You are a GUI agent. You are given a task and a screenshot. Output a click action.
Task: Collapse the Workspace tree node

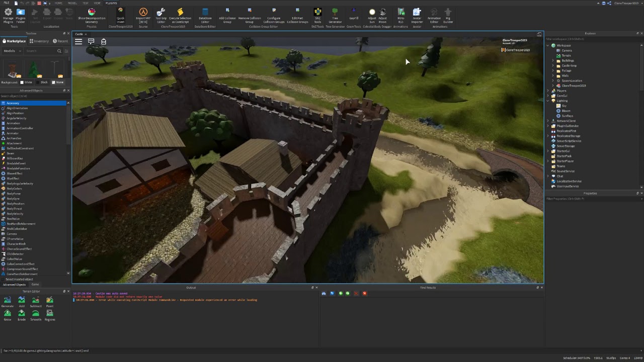[x=548, y=45]
